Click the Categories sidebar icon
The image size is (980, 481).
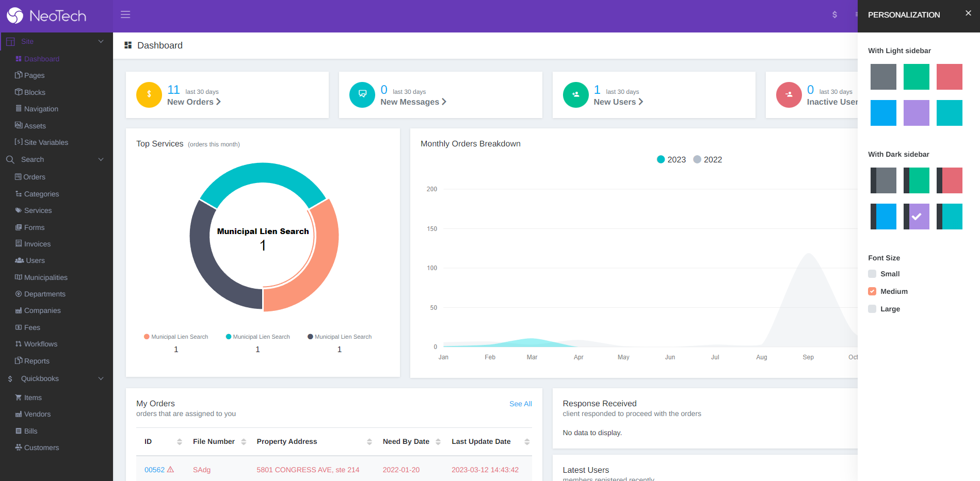(19, 194)
